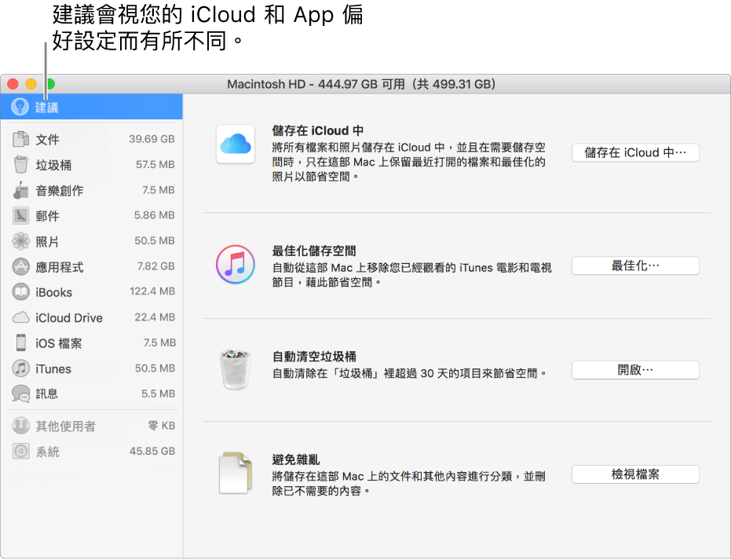The width and height of the screenshot is (731, 560).
Task: Click the 最佳化… button
Action: (635, 265)
